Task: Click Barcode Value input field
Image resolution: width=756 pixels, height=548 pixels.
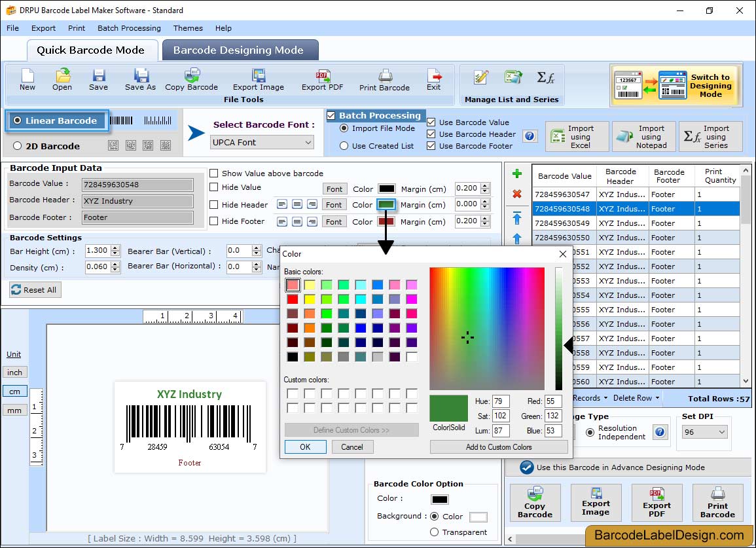Action: tap(137, 184)
